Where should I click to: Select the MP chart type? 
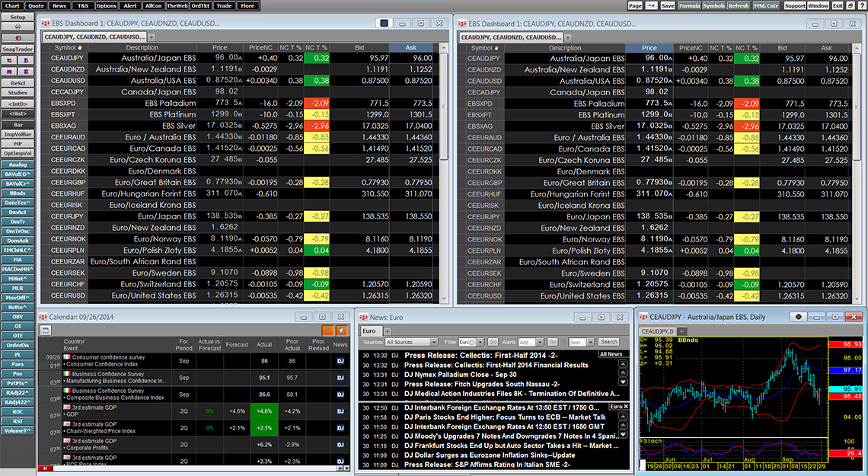18,144
